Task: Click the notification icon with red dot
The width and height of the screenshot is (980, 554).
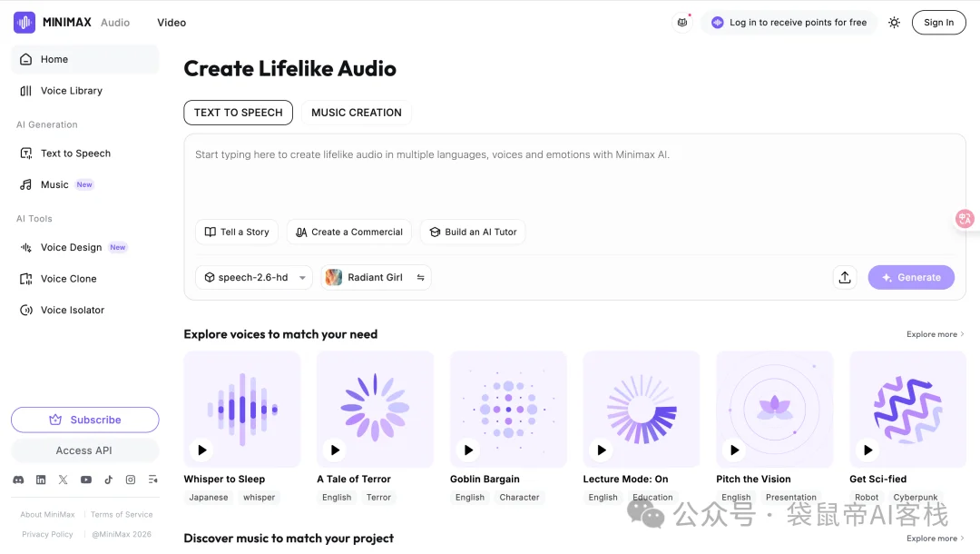Action: point(682,23)
